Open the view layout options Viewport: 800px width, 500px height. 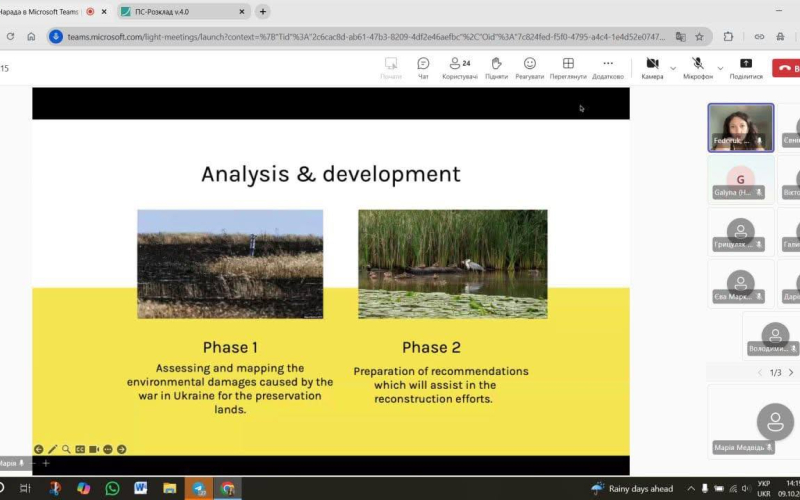[x=568, y=67]
